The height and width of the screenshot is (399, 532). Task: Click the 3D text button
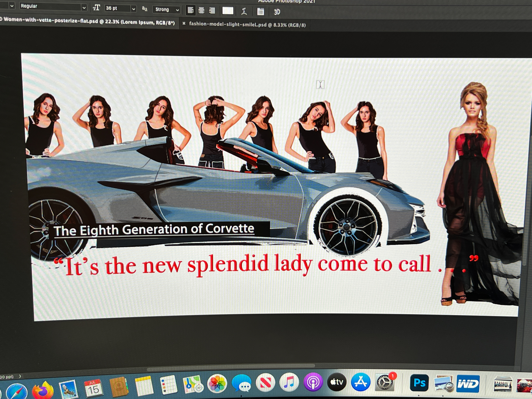[277, 12]
